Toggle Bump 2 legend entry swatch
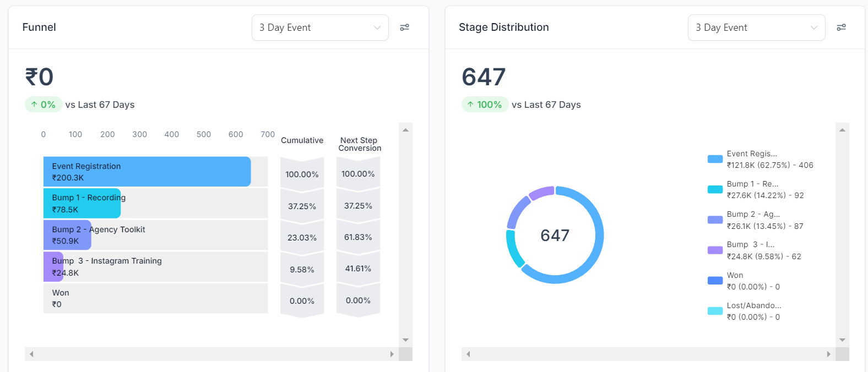The height and width of the screenshot is (372, 868). 715,220
